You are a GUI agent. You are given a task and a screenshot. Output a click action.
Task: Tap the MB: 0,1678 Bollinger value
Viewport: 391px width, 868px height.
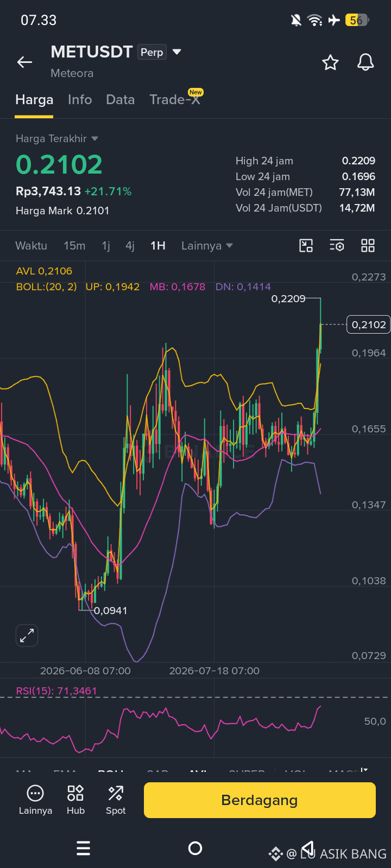178,287
